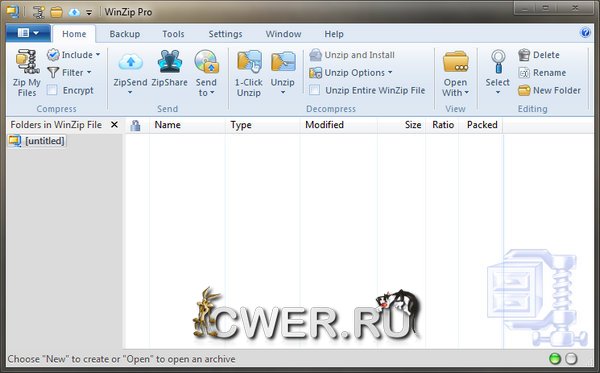
Task: Customize the Quick Access Toolbar dropdown
Action: pyautogui.click(x=89, y=13)
